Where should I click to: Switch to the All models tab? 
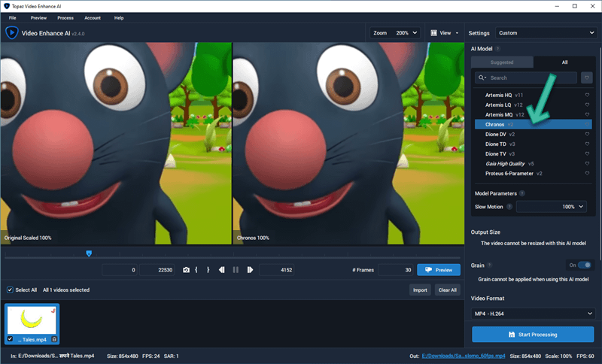(x=564, y=62)
